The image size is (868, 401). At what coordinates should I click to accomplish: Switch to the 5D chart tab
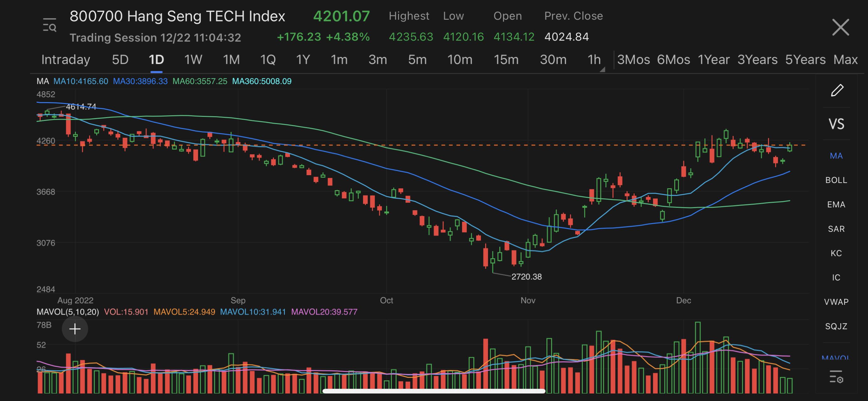click(x=120, y=60)
